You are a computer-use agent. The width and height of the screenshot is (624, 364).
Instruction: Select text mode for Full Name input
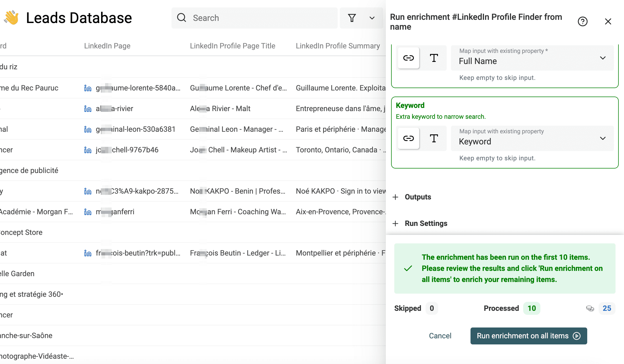coord(434,58)
